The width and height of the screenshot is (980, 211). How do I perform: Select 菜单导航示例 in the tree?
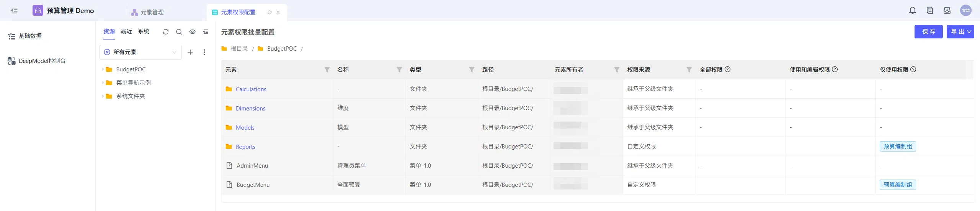tap(134, 83)
